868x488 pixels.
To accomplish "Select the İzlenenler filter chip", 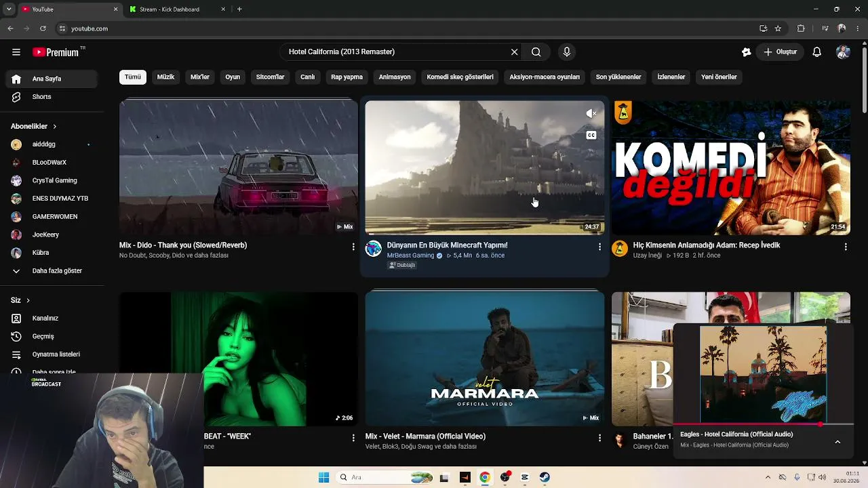I will tap(671, 77).
